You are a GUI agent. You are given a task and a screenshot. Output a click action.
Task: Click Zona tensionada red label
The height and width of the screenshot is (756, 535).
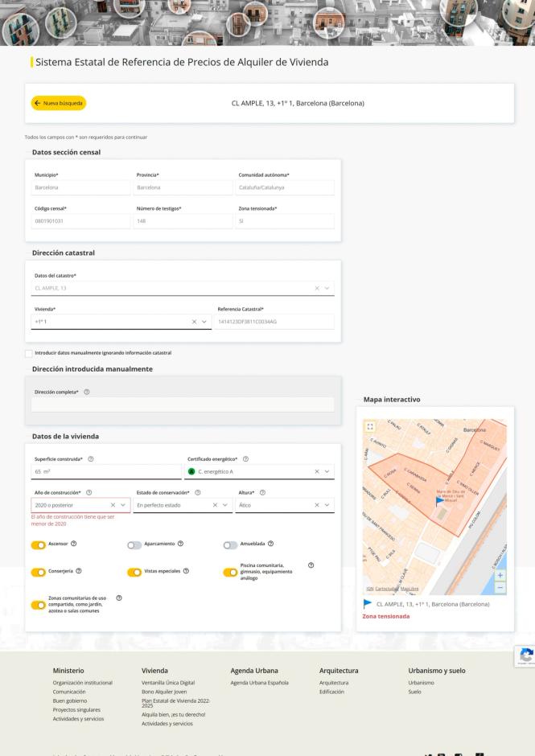click(386, 616)
